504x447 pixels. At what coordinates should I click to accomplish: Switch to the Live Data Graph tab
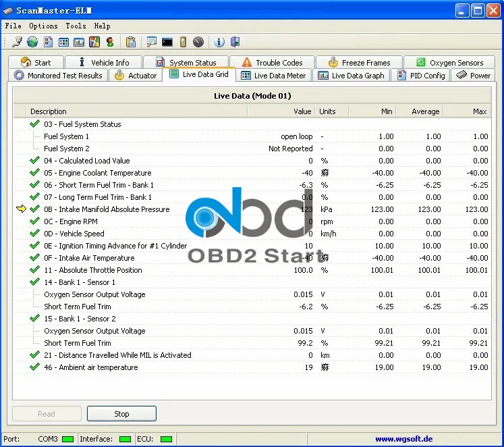(x=351, y=75)
